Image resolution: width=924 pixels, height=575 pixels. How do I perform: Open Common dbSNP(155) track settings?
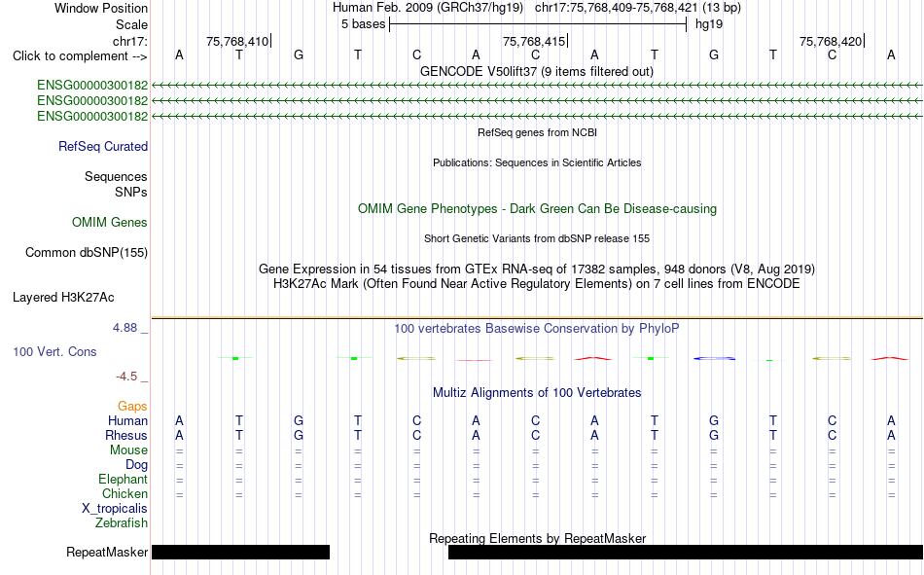(87, 252)
